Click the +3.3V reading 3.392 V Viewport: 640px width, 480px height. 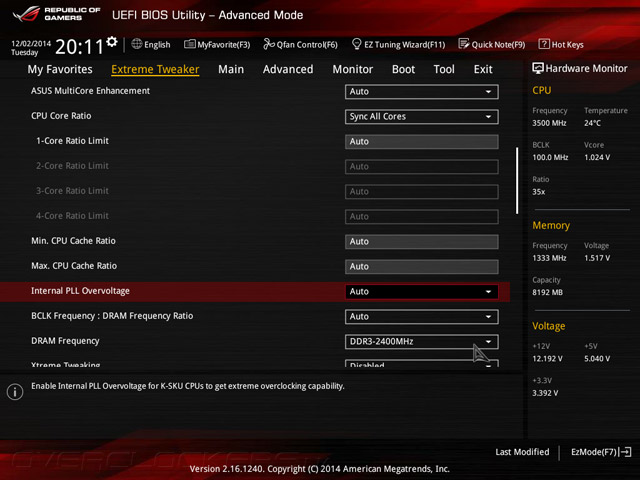545,393
